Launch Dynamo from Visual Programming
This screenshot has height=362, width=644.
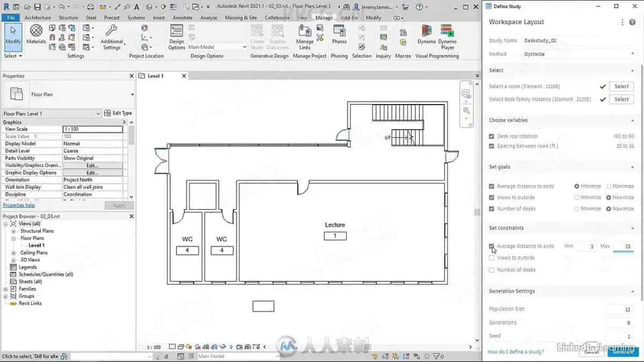427,34
